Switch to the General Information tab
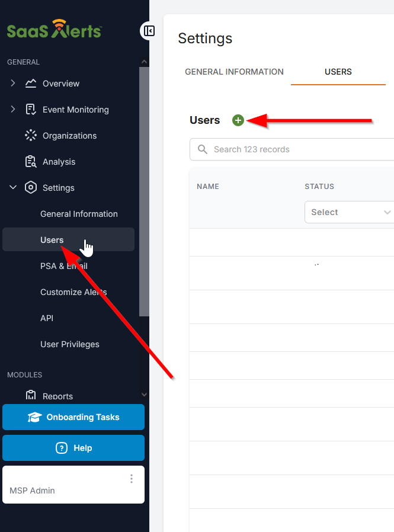 tap(234, 72)
